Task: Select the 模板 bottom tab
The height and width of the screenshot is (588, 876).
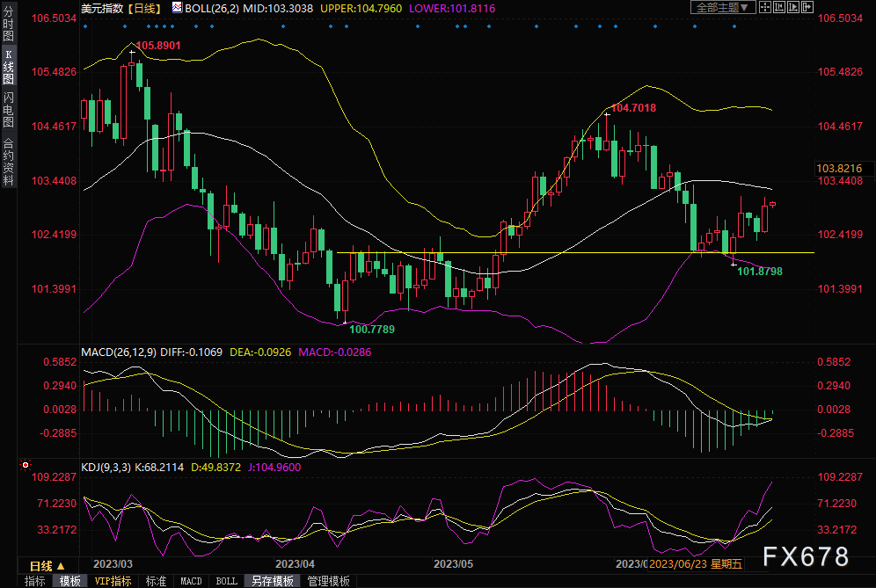Action: (70, 581)
